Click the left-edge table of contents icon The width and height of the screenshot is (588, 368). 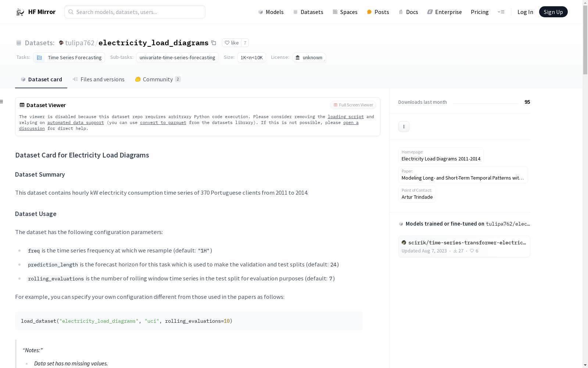[2, 102]
